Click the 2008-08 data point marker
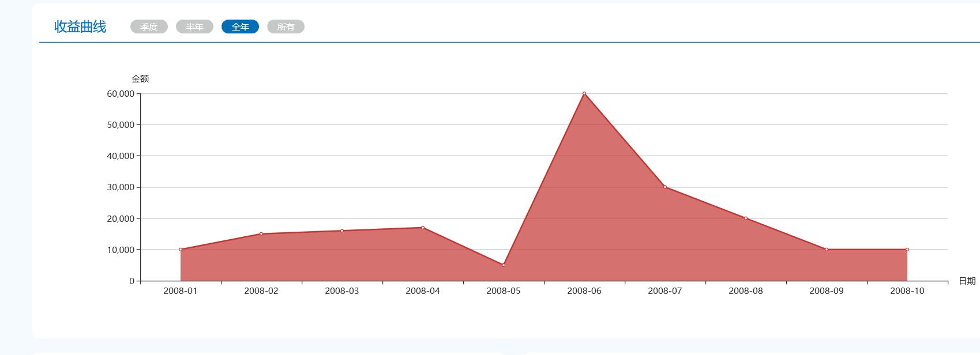This screenshot has width=980, height=355. coord(746,218)
